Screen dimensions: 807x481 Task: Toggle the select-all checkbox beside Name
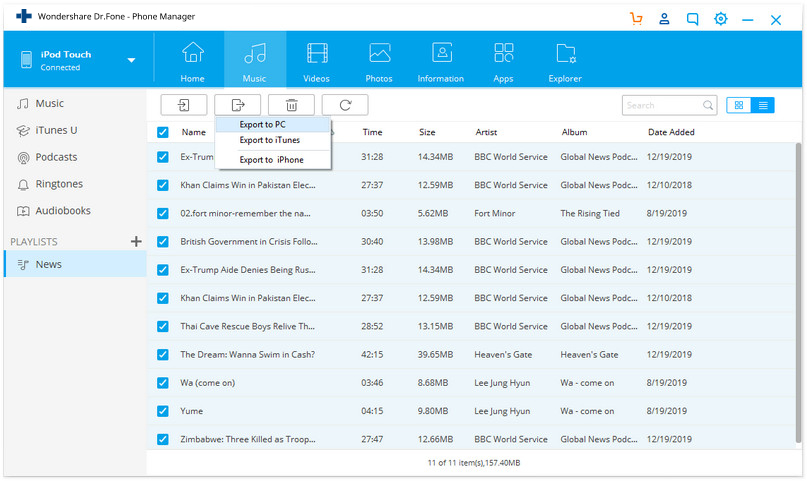(163, 132)
